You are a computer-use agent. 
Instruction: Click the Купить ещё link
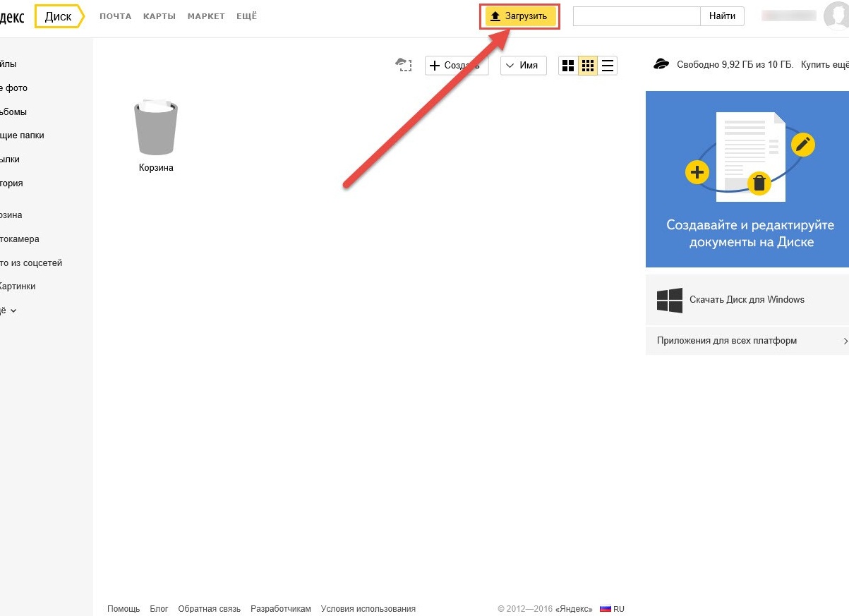point(824,64)
